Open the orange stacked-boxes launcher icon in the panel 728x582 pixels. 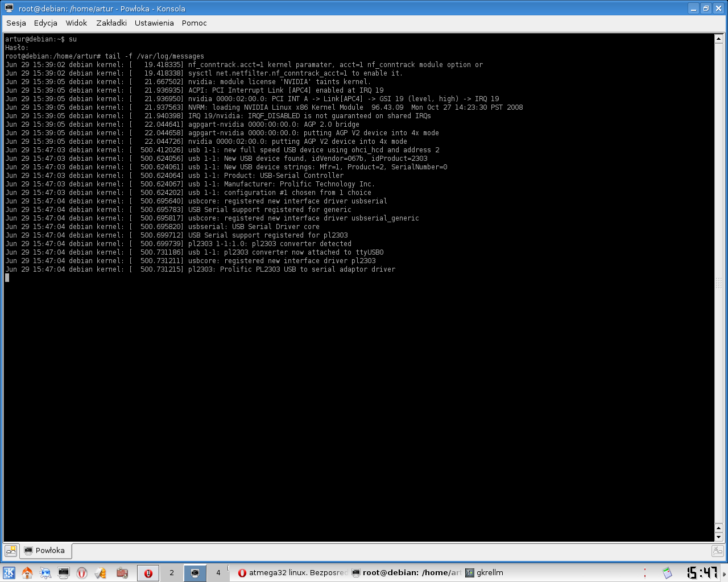click(x=101, y=573)
